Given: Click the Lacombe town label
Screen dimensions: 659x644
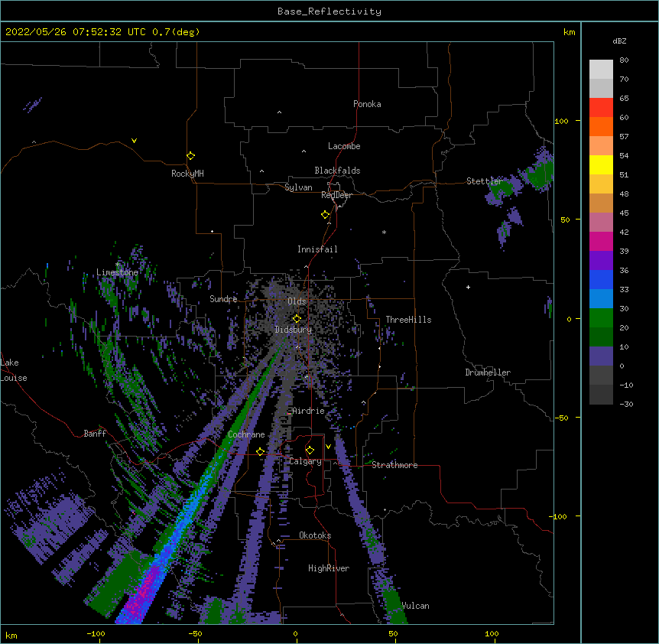Looking at the screenshot, I should click(x=344, y=146).
